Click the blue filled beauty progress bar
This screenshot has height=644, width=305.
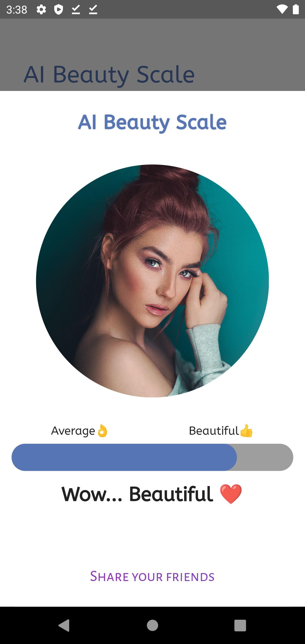click(x=124, y=457)
